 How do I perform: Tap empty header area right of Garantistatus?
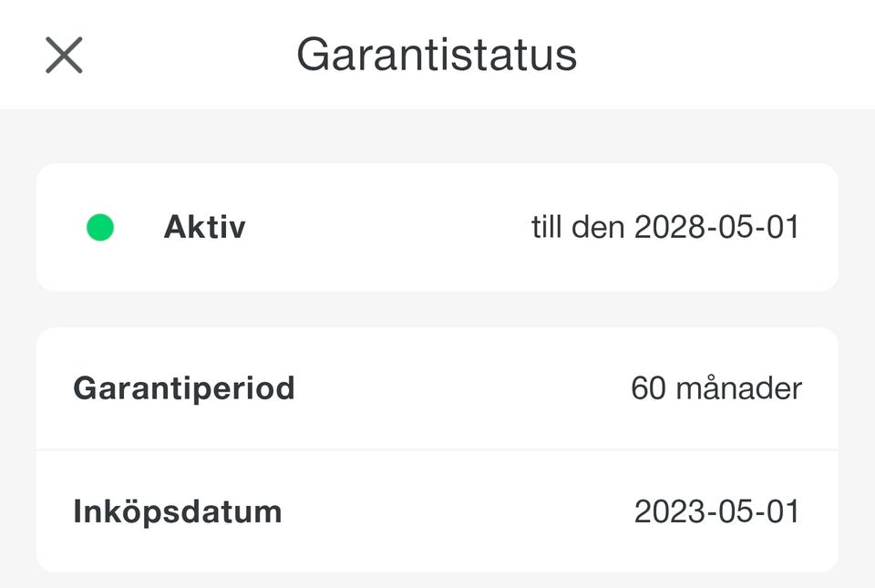pyautogui.click(x=729, y=55)
